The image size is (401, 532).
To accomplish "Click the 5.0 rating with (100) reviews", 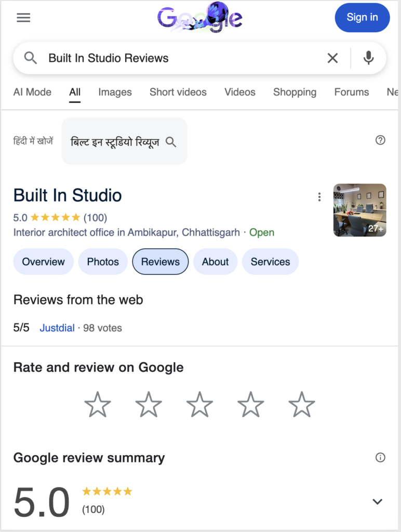I will pos(60,218).
